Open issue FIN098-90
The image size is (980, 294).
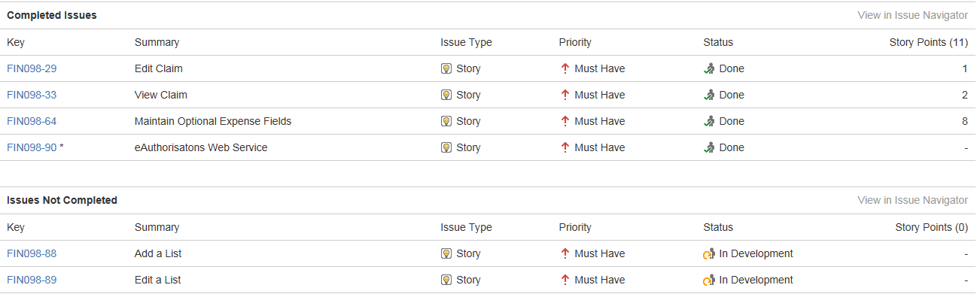[32, 147]
